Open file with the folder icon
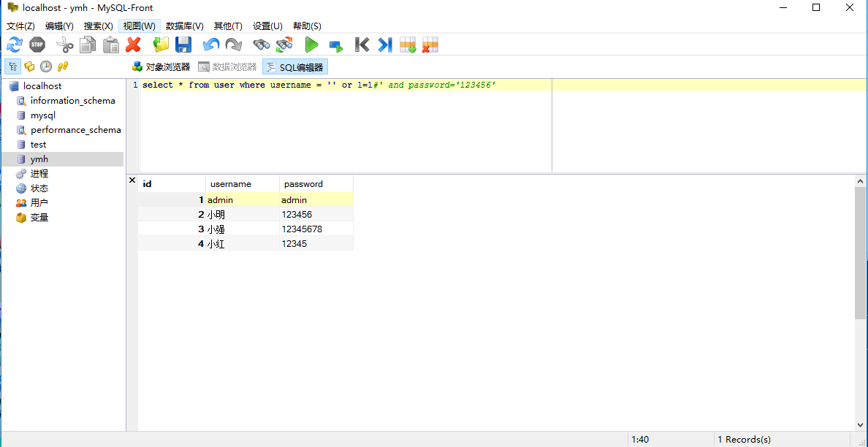Screen dimensions: 868x447 (x=161, y=45)
